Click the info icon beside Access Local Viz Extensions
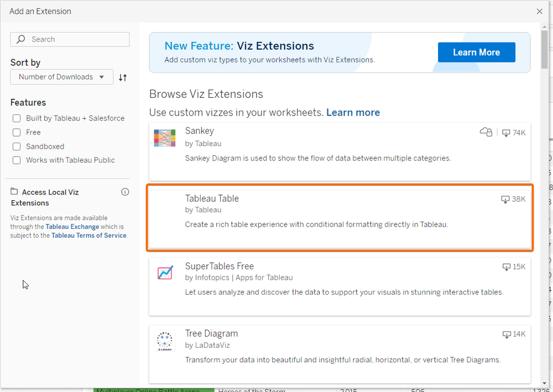The height and width of the screenshot is (392, 553). (125, 192)
